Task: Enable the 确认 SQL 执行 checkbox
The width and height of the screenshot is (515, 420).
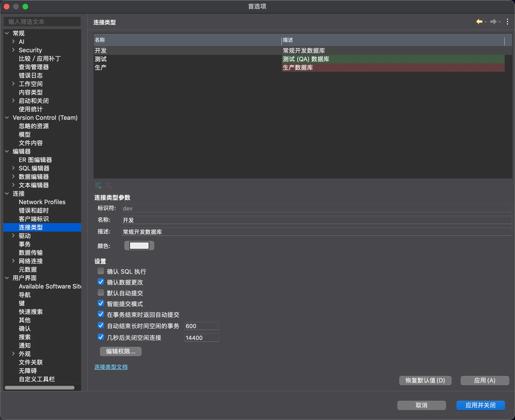Action: click(x=101, y=271)
